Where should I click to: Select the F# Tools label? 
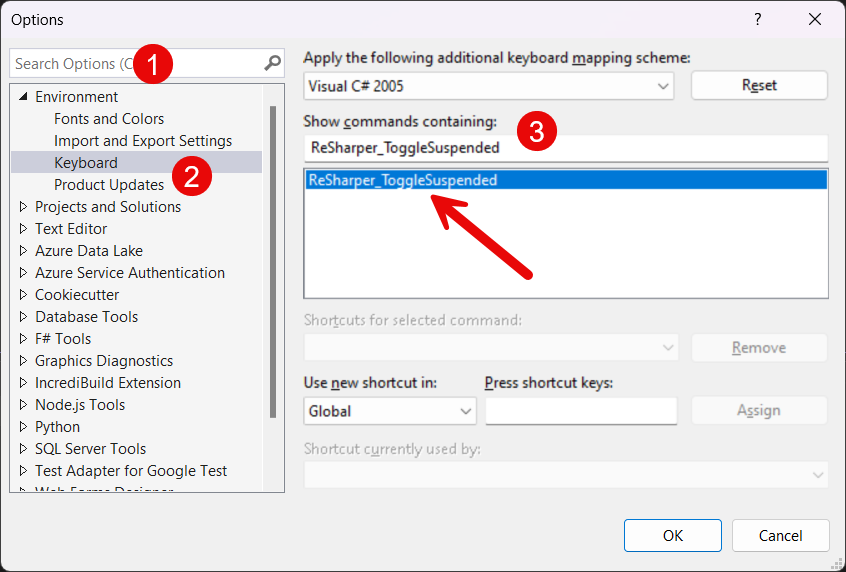click(63, 339)
